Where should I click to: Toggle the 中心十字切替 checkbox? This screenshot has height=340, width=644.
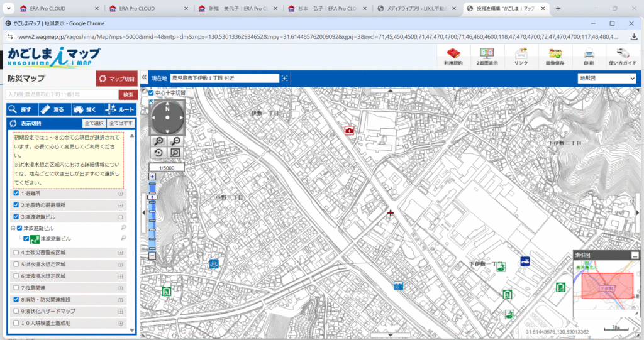click(151, 92)
